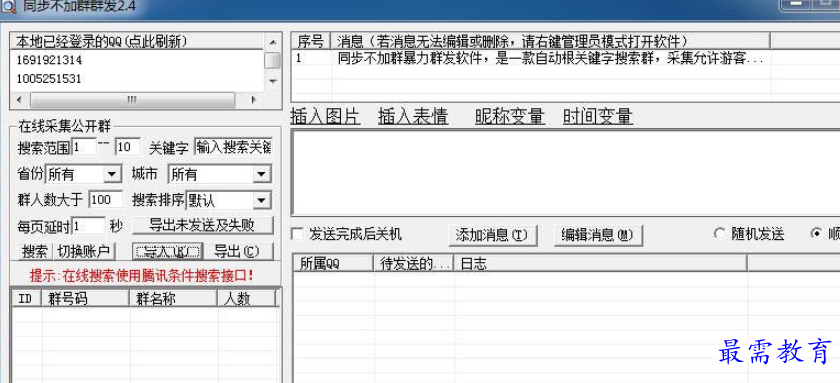840x383 pixels.
Task: Click the 搜索 button
Action: pos(35,251)
